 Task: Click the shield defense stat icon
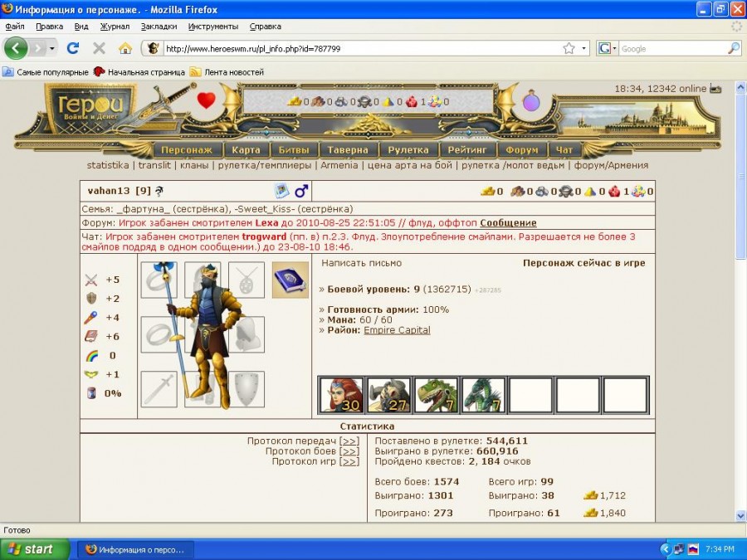pos(91,299)
